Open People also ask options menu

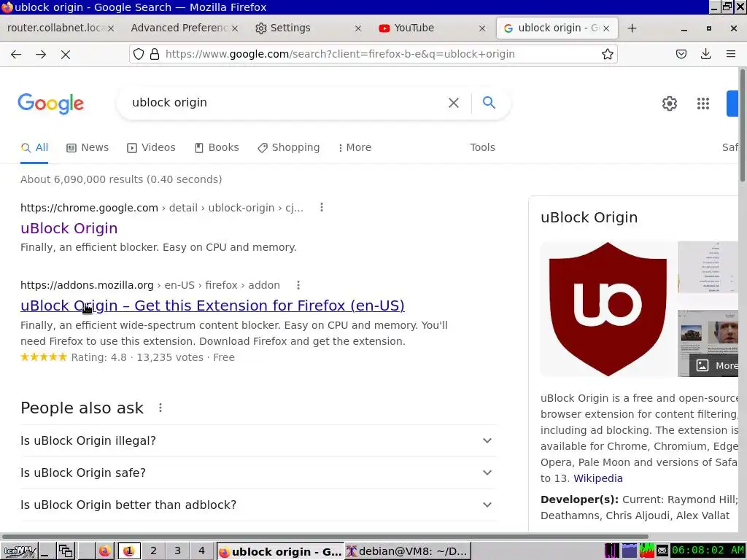tap(160, 408)
